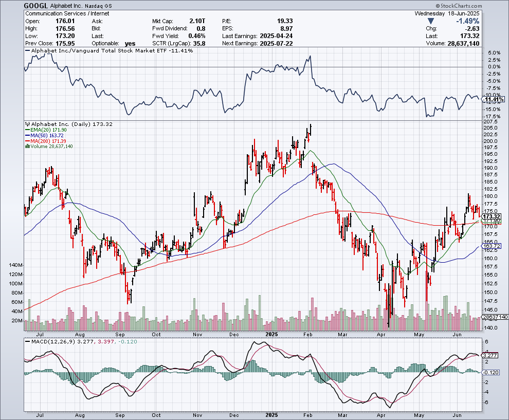Click the Nov label on price panel axis
509x420 pixels.
[x=197, y=334]
